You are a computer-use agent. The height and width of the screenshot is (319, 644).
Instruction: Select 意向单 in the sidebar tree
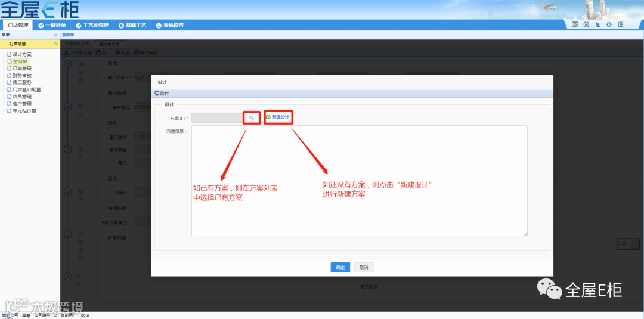coord(17,61)
